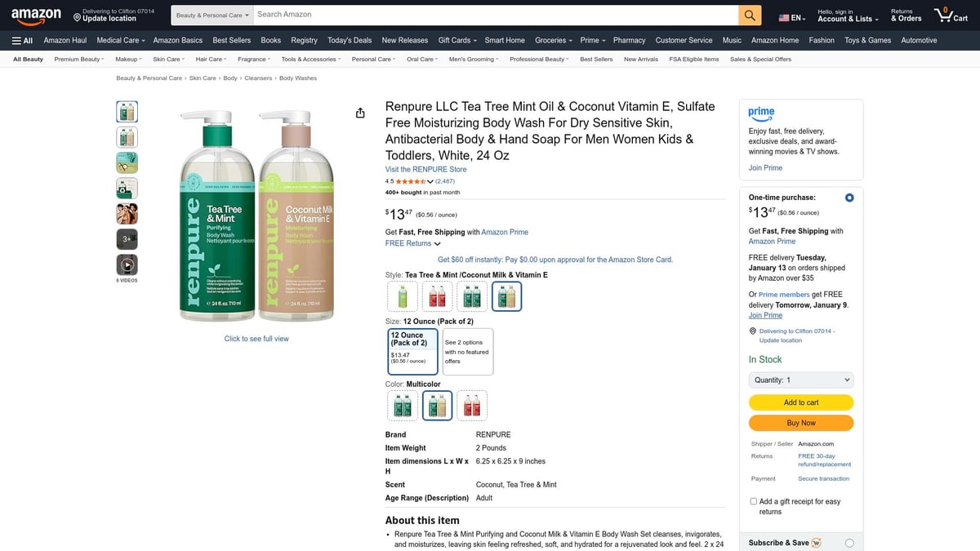Expand the EN language selector
Image resolution: width=980 pixels, height=551 pixels.
(791, 15)
